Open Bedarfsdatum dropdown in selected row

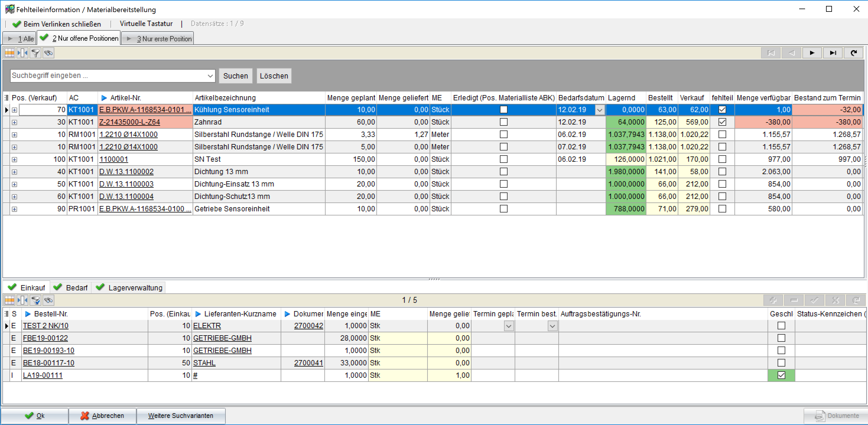tap(600, 110)
